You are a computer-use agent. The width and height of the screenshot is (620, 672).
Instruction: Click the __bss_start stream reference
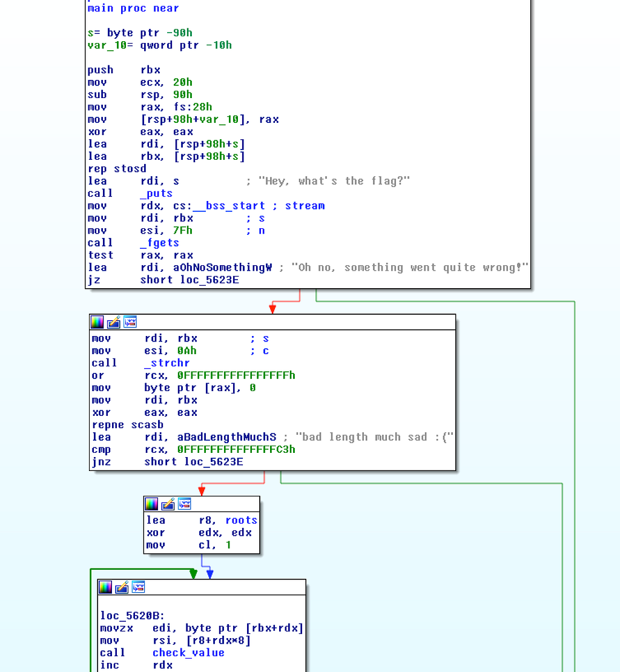229,206
